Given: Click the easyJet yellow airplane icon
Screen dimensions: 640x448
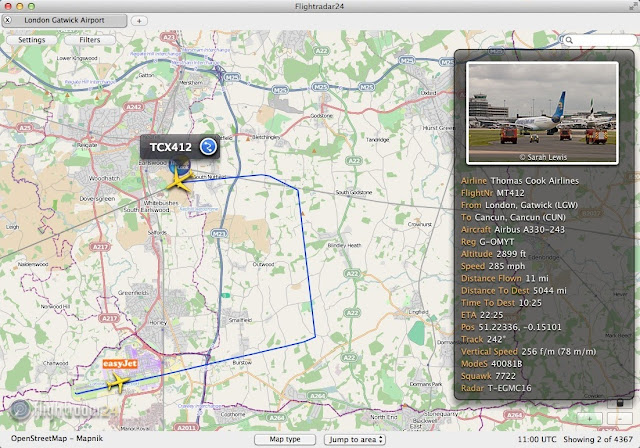Looking at the screenshot, I should click(x=118, y=384).
